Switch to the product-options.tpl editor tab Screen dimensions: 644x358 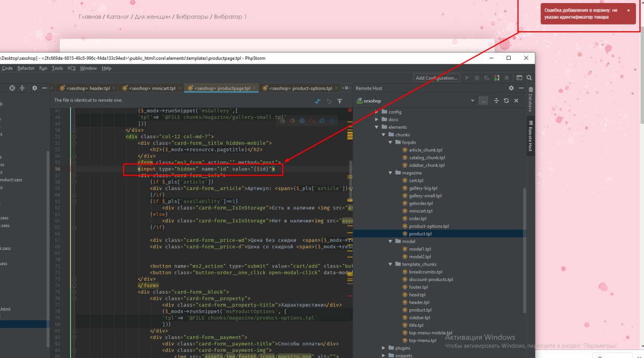pyautogui.click(x=301, y=88)
